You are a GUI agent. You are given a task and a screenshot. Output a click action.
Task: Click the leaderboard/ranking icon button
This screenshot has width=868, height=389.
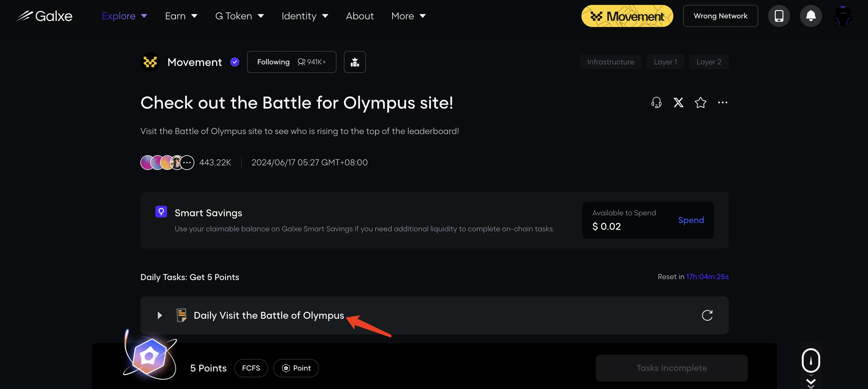point(355,61)
